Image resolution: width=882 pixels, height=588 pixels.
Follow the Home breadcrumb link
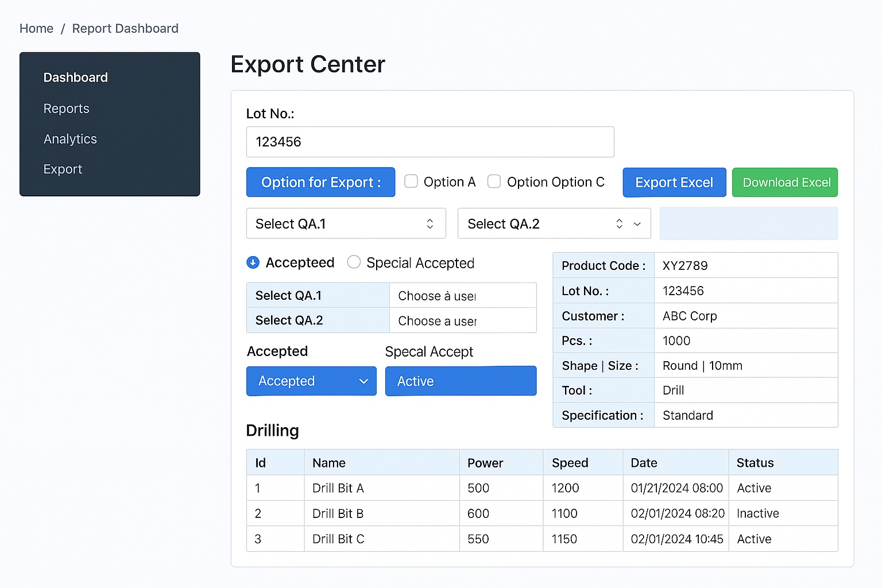[x=36, y=29]
